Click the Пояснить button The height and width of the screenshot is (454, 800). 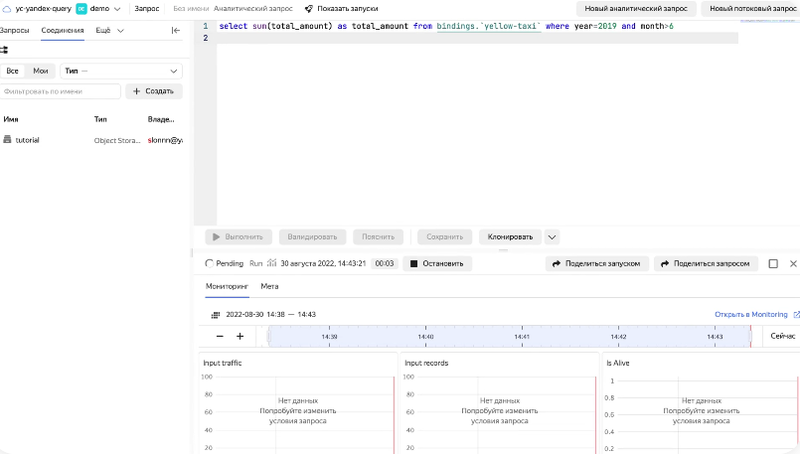(x=378, y=237)
